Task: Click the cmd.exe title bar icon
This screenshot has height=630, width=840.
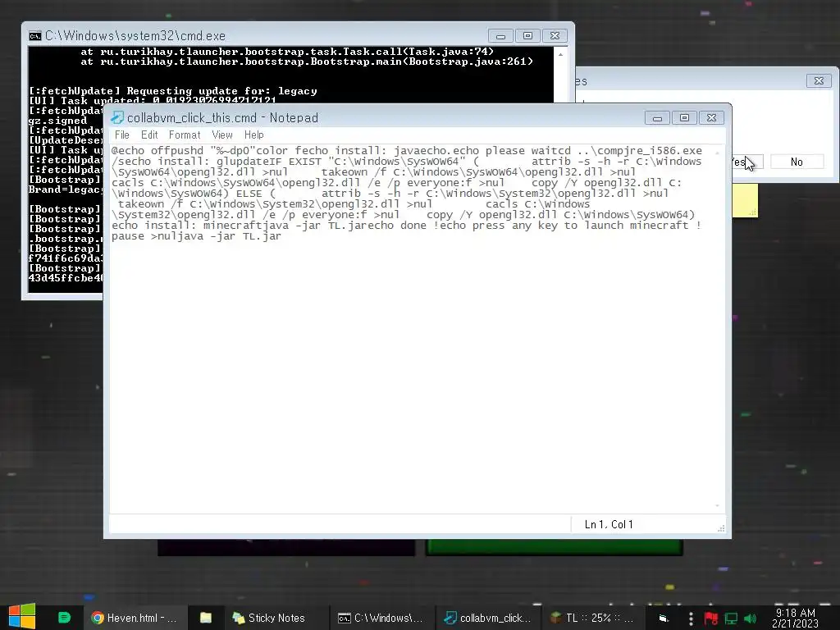Action: tap(34, 36)
